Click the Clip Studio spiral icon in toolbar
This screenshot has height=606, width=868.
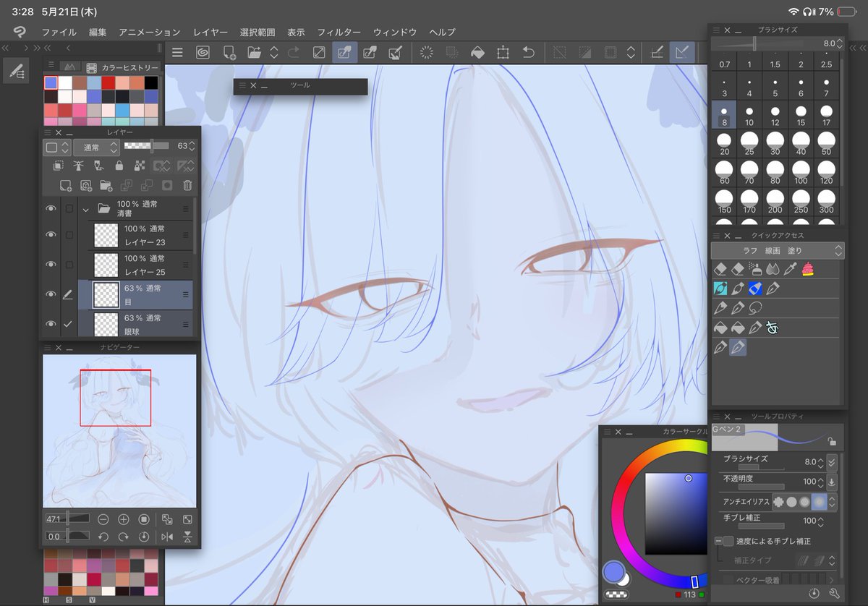click(x=203, y=52)
